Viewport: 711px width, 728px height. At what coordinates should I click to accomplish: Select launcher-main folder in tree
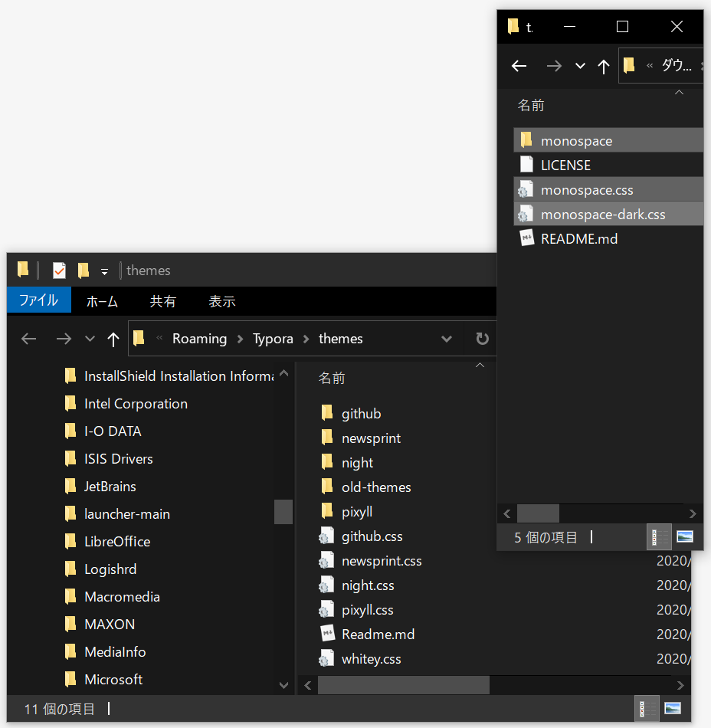pyautogui.click(x=117, y=514)
